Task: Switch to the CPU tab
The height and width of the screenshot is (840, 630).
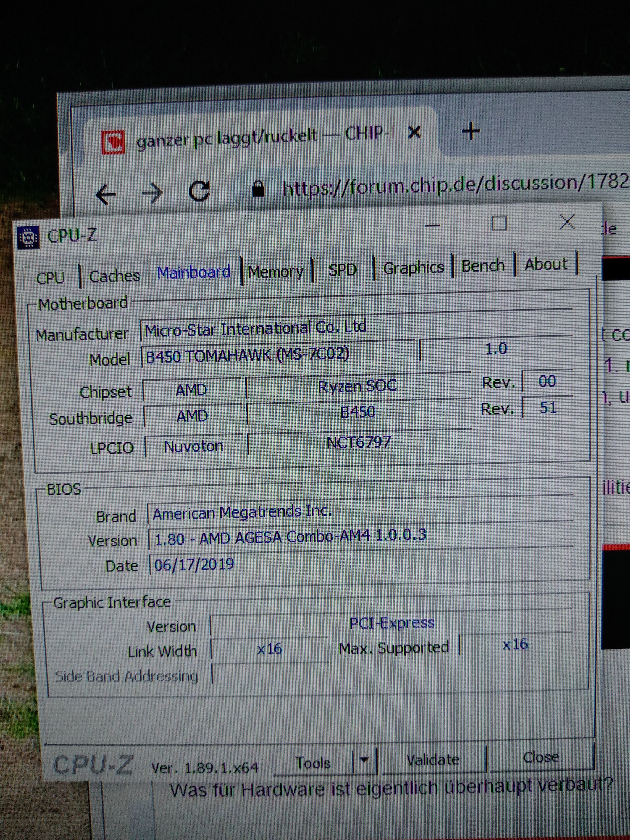Action: [x=50, y=278]
